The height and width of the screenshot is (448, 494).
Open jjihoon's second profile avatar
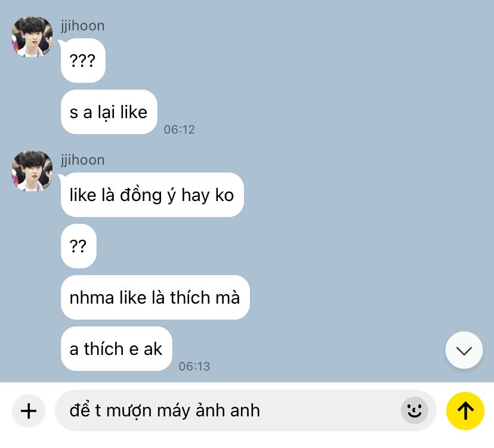32,171
